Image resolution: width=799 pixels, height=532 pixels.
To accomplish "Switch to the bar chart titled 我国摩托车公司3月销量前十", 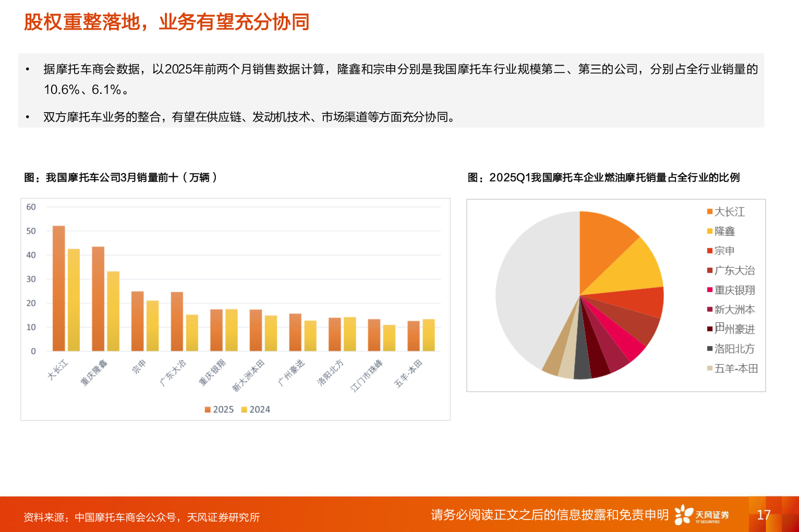I will [x=119, y=177].
